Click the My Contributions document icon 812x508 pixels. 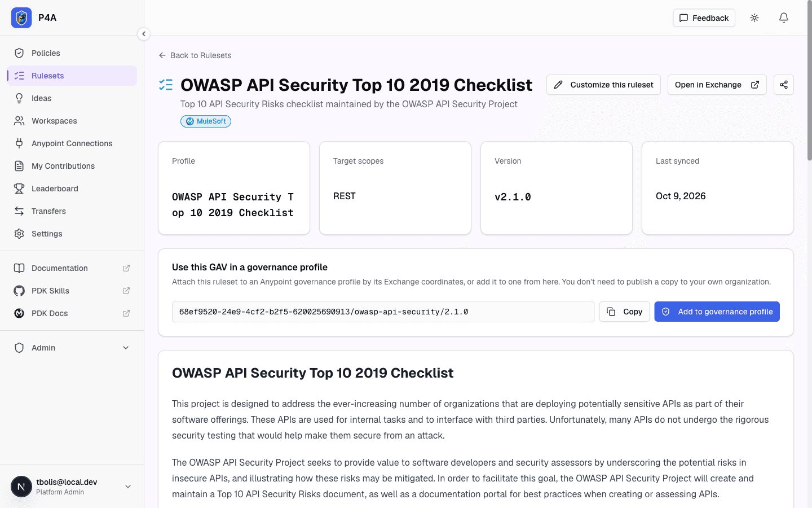coord(19,166)
